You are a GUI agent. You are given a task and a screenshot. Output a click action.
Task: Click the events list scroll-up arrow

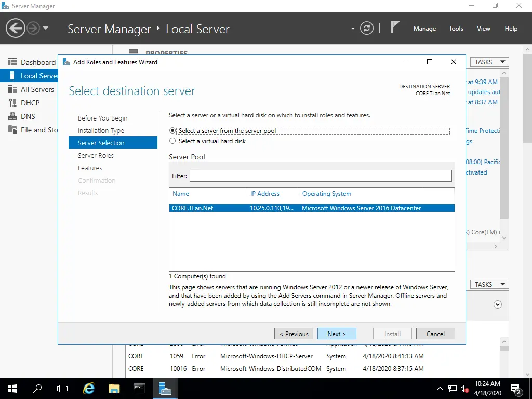click(x=504, y=341)
